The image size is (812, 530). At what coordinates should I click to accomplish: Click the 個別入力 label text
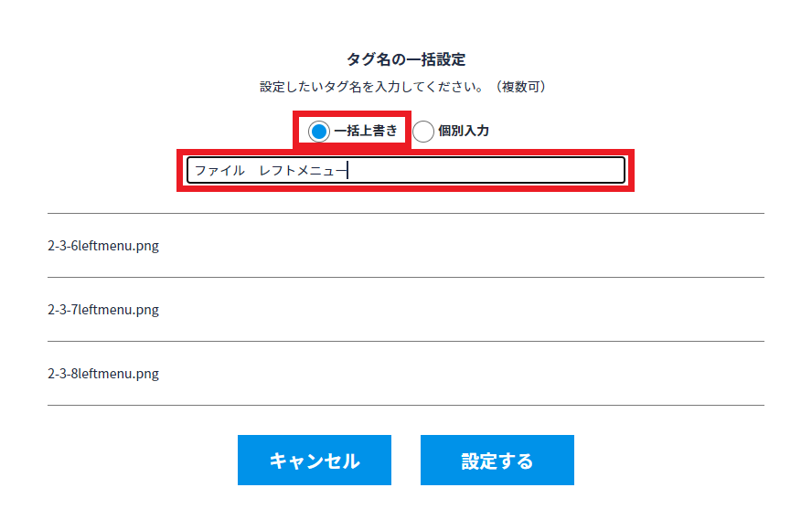tap(464, 131)
